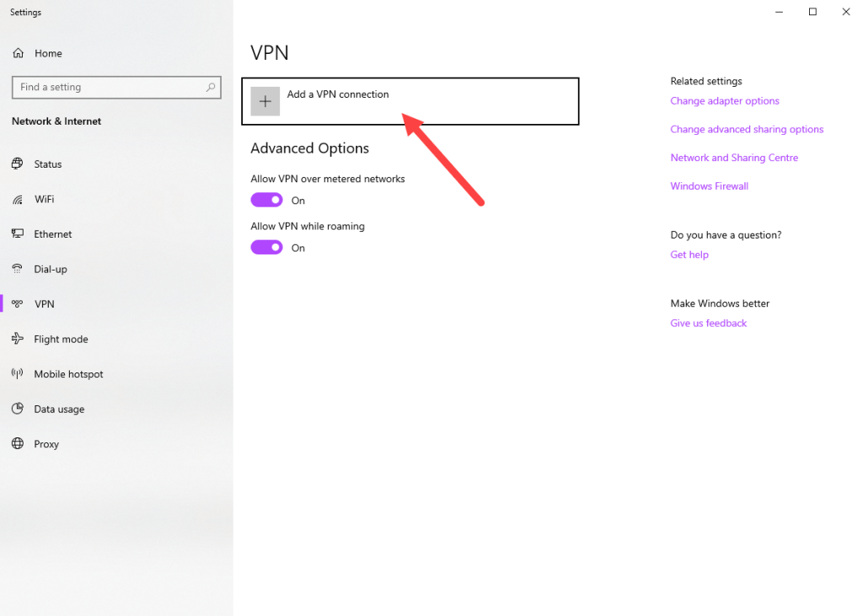Select VPN in the sidebar menu
863x616 pixels.
tap(44, 304)
